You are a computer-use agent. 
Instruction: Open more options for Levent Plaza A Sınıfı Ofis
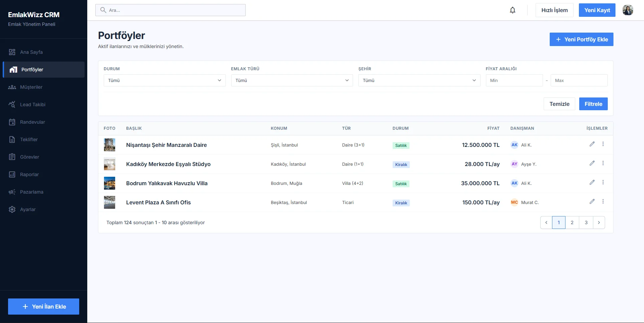point(603,201)
